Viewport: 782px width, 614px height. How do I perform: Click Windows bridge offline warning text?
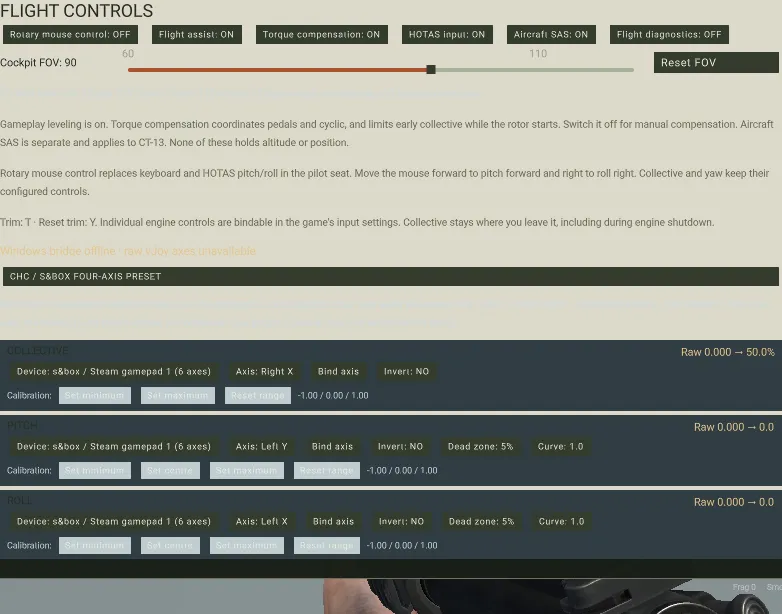pyautogui.click(x=128, y=251)
